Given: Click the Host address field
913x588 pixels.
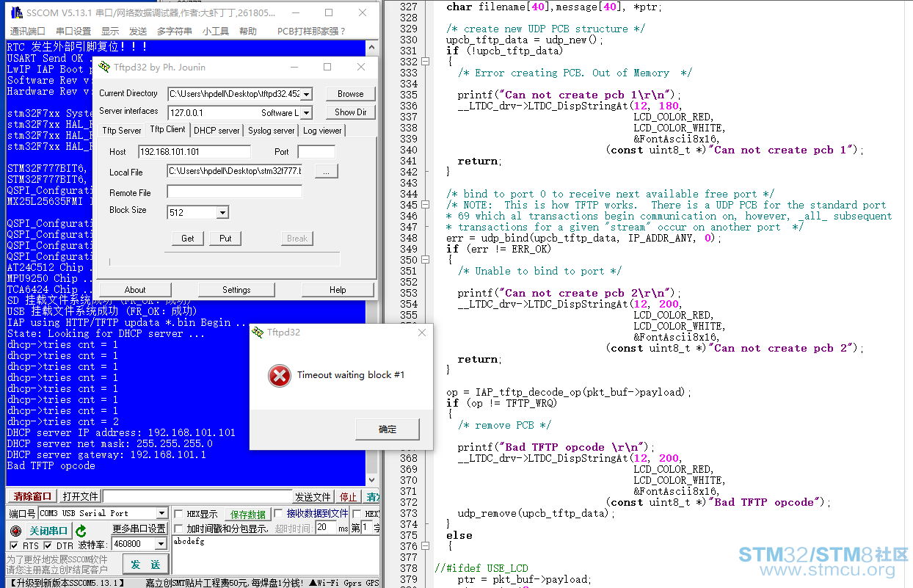Looking at the screenshot, I should pyautogui.click(x=194, y=152).
